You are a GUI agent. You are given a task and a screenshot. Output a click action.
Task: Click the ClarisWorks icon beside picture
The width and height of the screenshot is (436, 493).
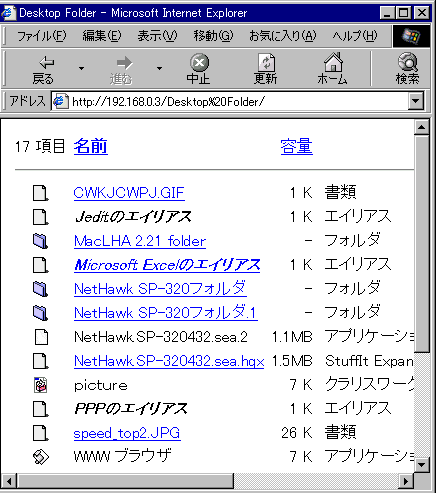(x=41, y=385)
